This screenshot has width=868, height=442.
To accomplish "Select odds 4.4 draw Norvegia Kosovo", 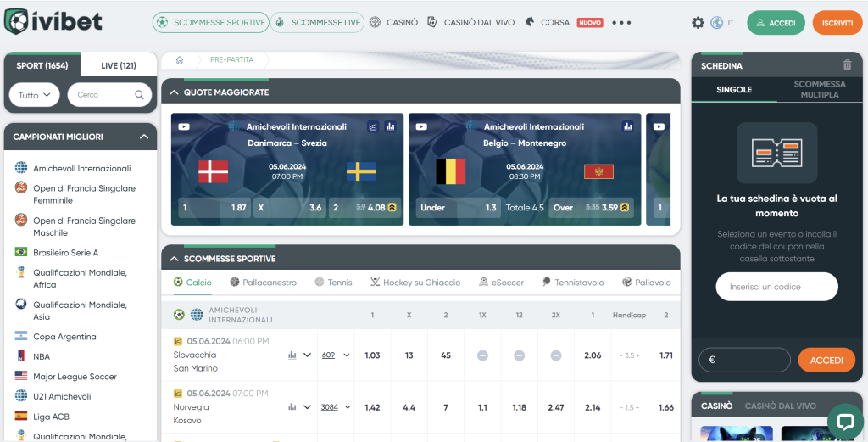I will 409,408.
